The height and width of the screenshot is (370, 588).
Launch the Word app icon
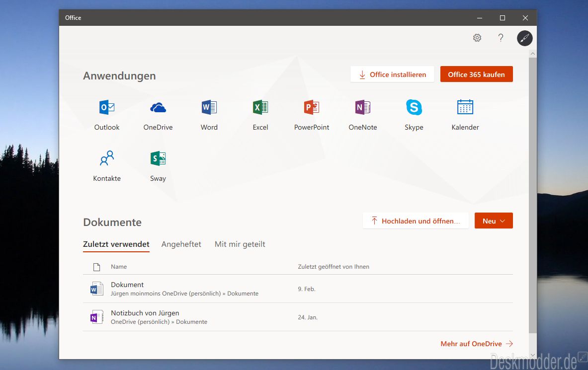[209, 108]
